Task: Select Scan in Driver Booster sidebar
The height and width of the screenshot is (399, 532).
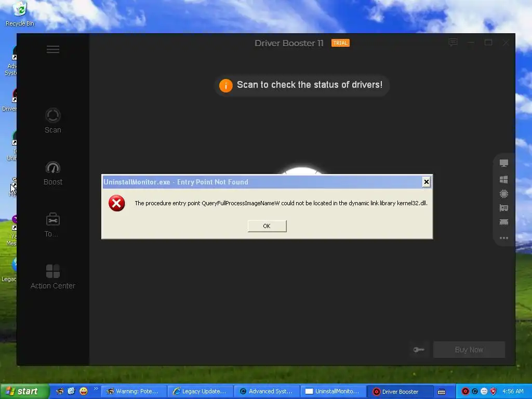Action: (53, 121)
